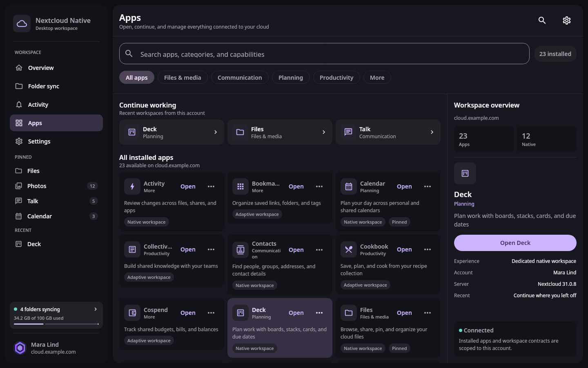588x368 pixels.
Task: Open more options for the Files app
Action: 428,313
